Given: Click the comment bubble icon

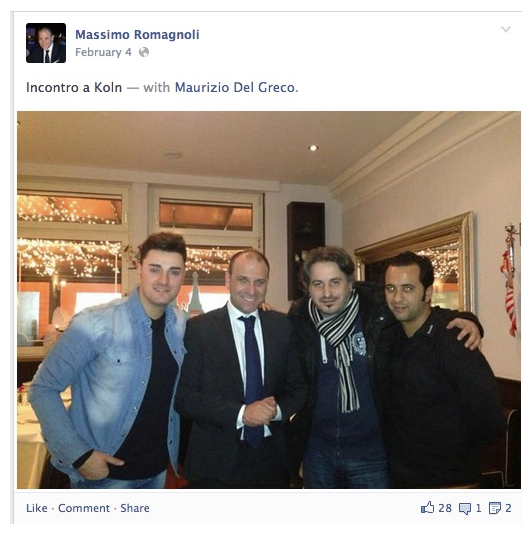Looking at the screenshot, I should click(x=465, y=508).
